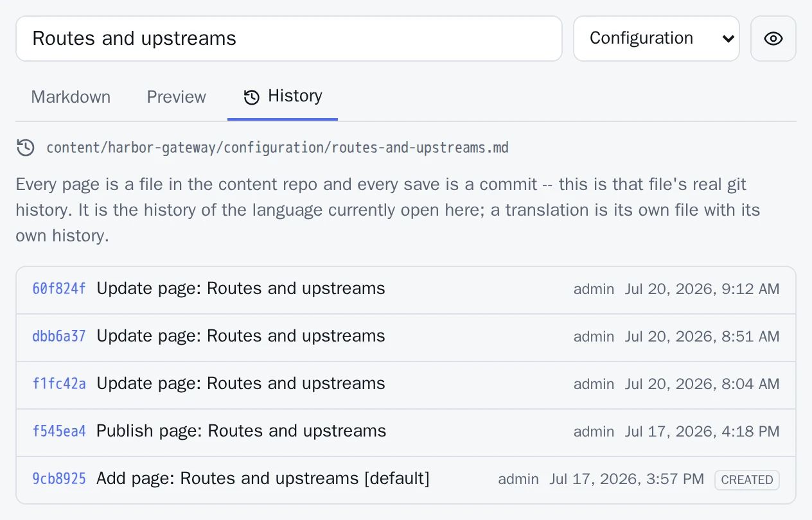Open commit 60f824f

59,289
